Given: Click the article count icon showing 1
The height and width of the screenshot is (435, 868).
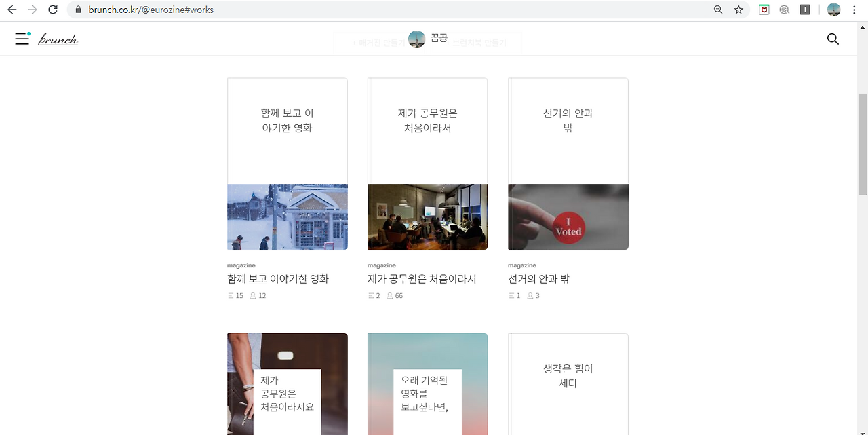Looking at the screenshot, I should pyautogui.click(x=511, y=296).
